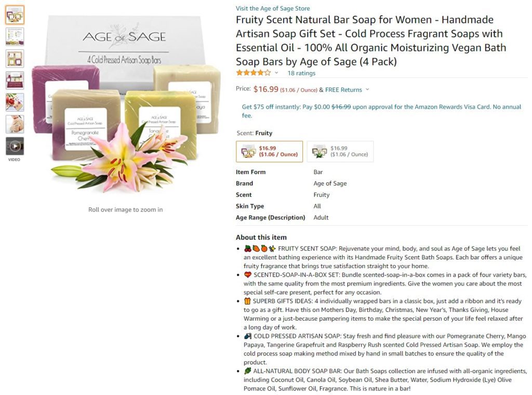532x395 pixels.
Task: View the fruit ingredients thumbnail image
Action: tap(15, 102)
